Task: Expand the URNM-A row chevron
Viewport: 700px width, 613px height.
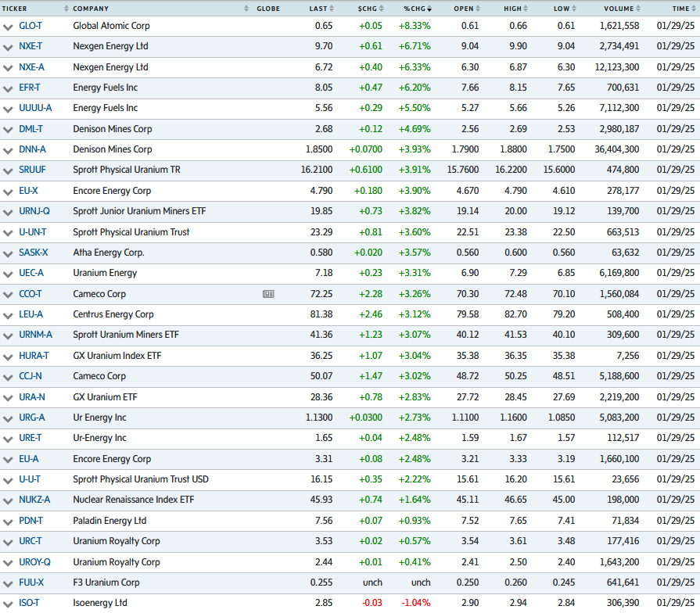Action: 8,336
